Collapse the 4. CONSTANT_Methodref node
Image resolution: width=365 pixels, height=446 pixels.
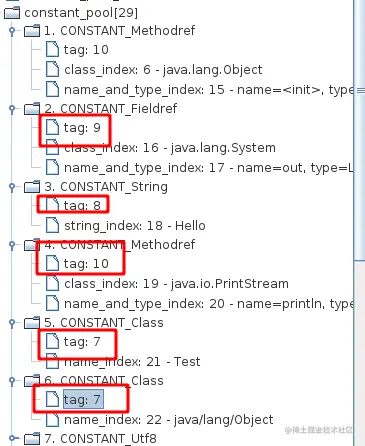[x=12, y=245]
